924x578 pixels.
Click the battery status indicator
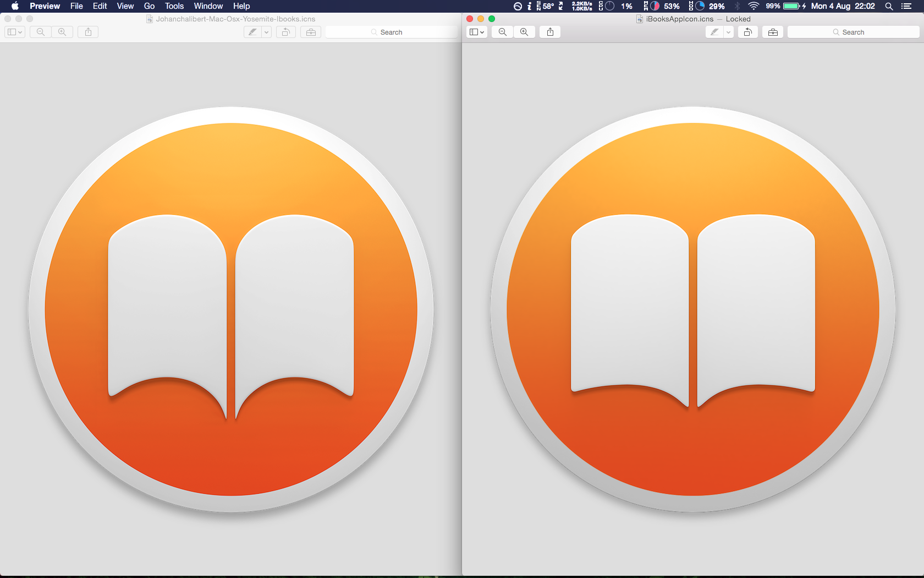coord(785,6)
